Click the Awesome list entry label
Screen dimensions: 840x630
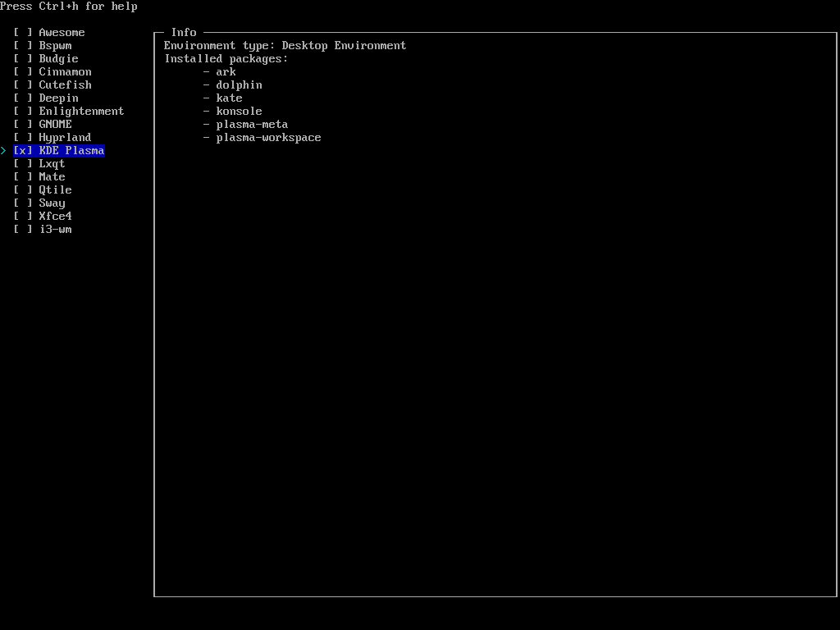[62, 33]
